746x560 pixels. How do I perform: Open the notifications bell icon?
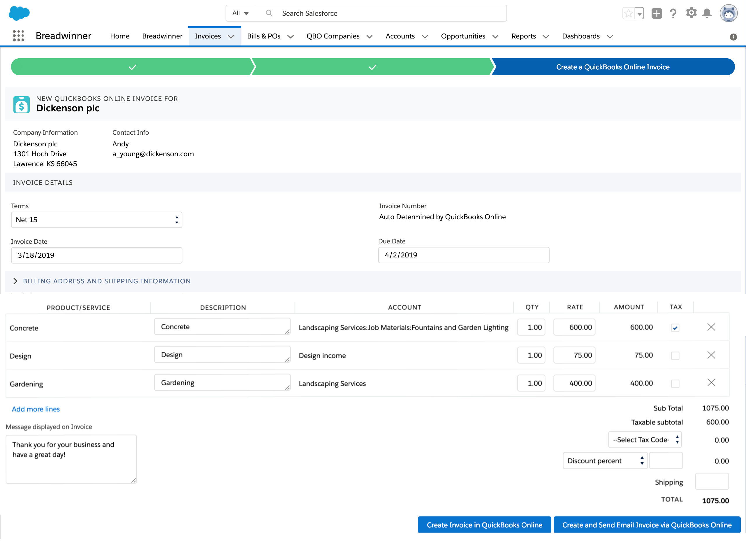pyautogui.click(x=707, y=13)
